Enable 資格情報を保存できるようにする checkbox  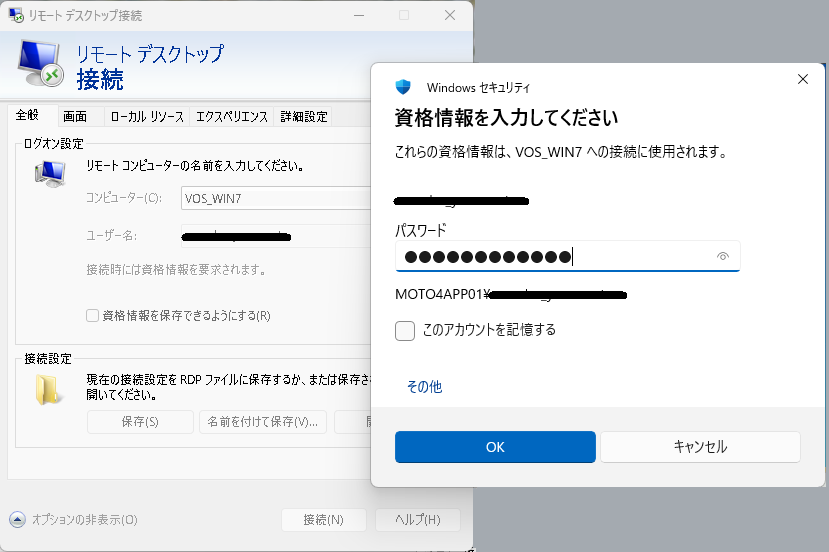(93, 316)
